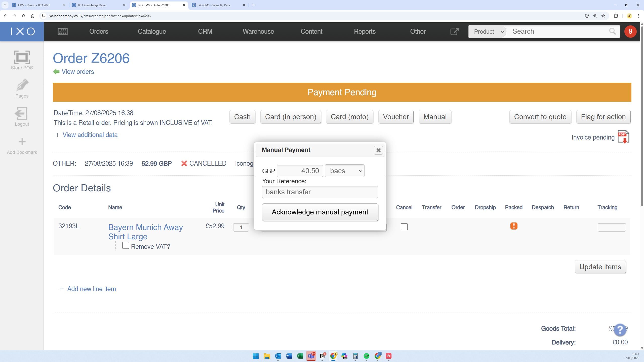Click the blue help question mark bubble
This screenshot has width=644, height=362.
pyautogui.click(x=620, y=330)
